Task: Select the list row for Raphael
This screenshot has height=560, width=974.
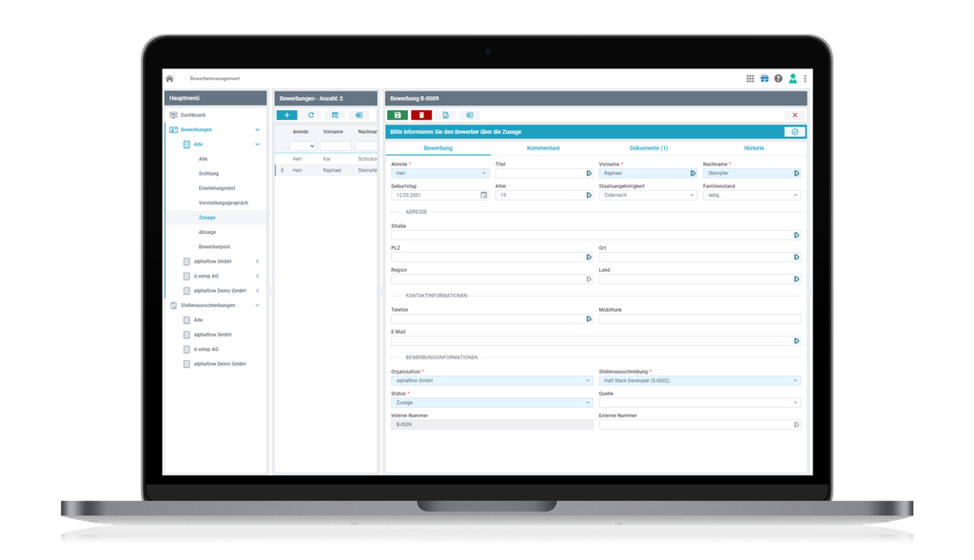Action: coord(326,170)
